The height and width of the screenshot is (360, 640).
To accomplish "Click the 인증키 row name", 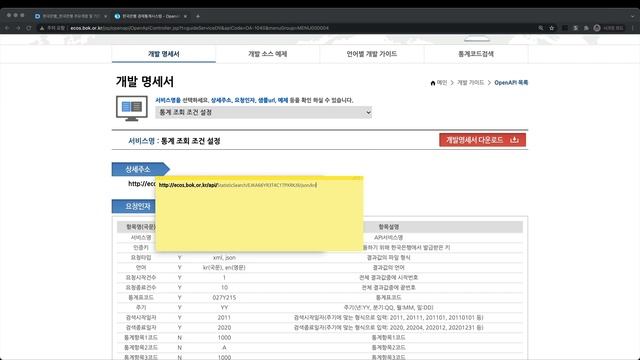I will (141, 248).
